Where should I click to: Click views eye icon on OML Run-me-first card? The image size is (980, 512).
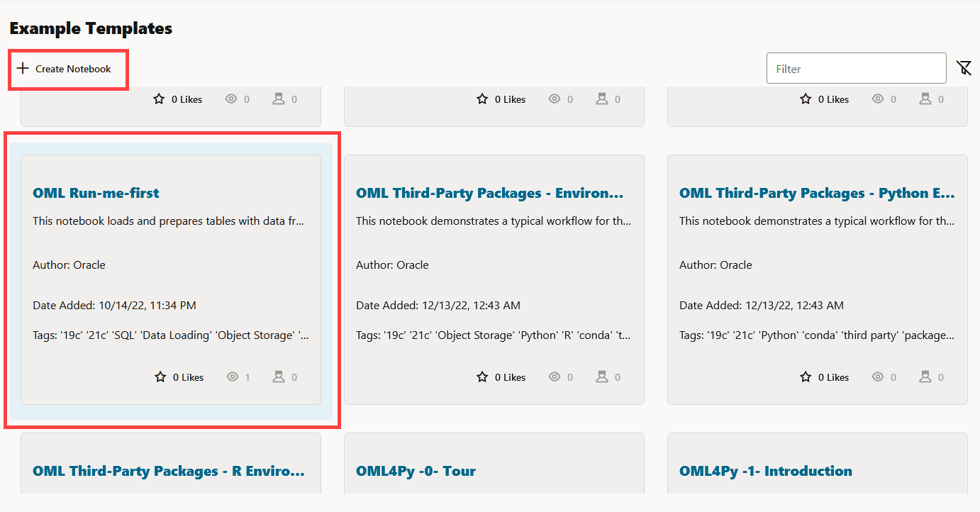(x=233, y=377)
